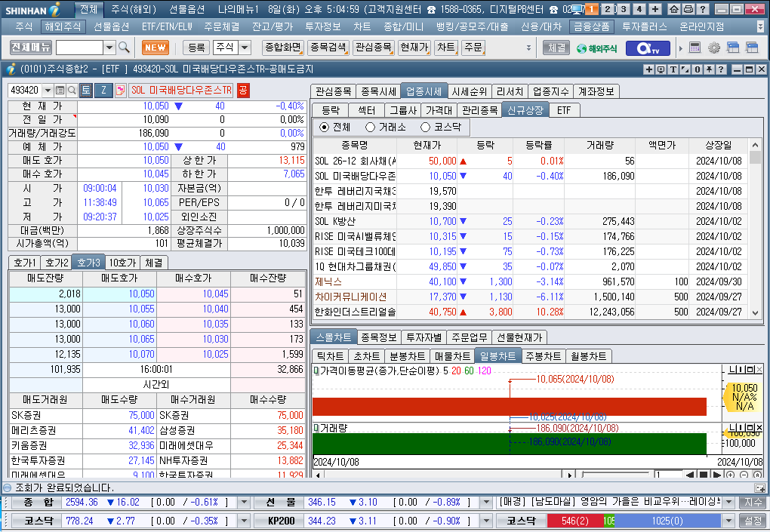Switch to the 10호가 tab

122,263
